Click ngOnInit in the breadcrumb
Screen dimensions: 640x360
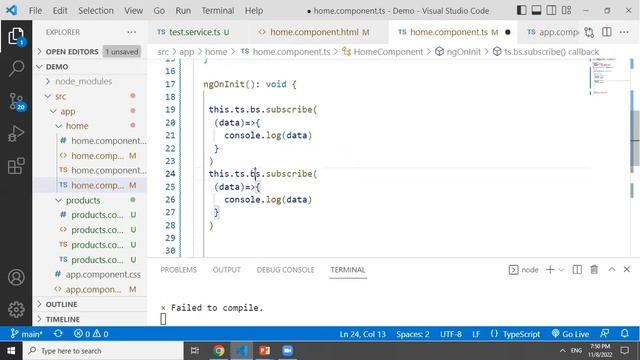click(463, 52)
